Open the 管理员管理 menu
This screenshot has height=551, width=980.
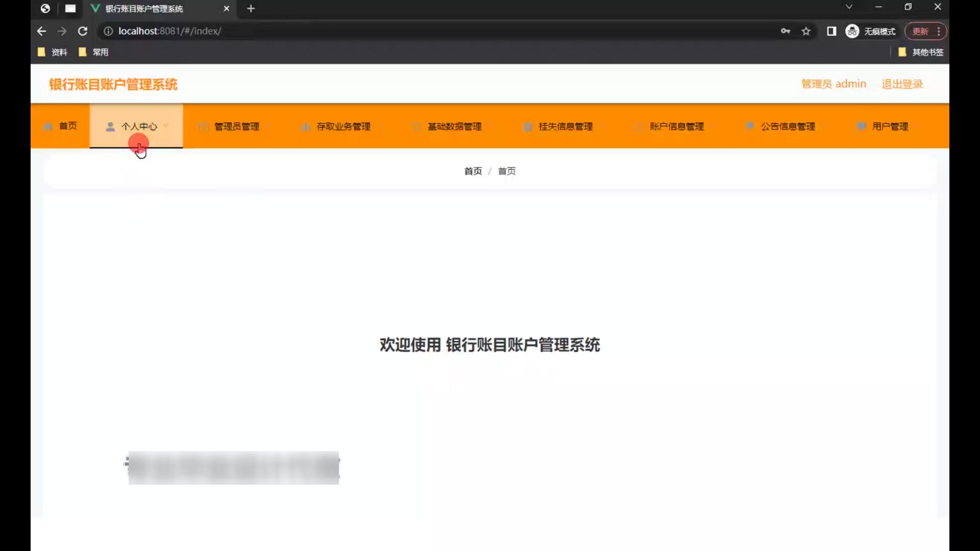236,127
